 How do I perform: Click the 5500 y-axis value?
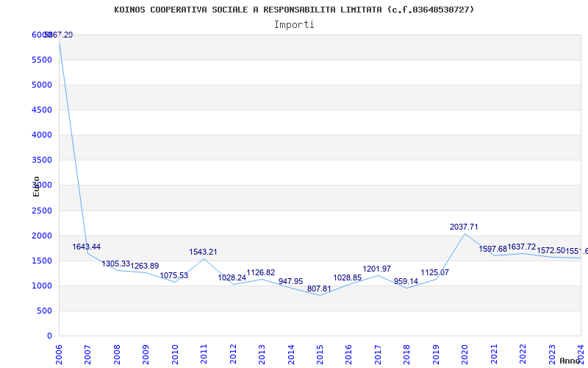(42, 60)
